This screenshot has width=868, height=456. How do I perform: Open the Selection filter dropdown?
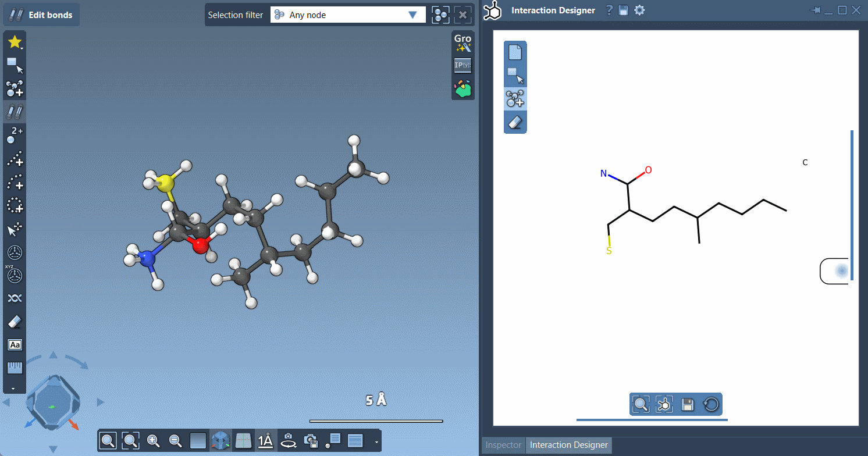[347, 15]
